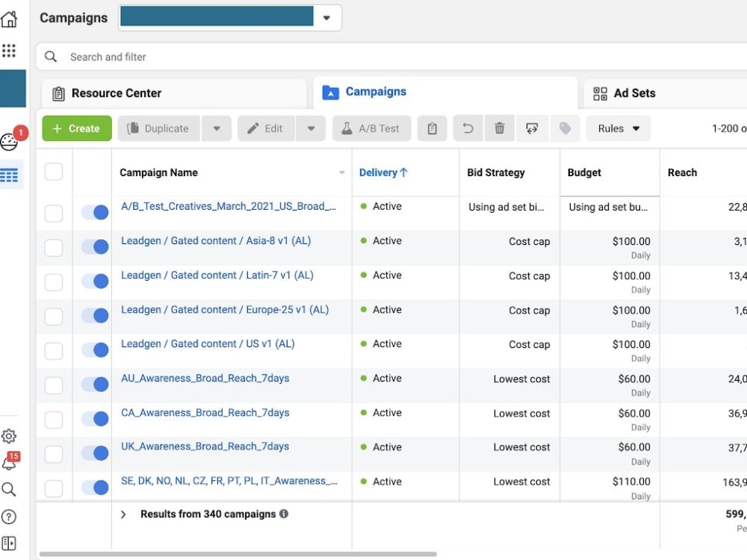This screenshot has height=560, width=747.
Task: Toggle off AU_Awareness campaign switch
Action: (95, 385)
